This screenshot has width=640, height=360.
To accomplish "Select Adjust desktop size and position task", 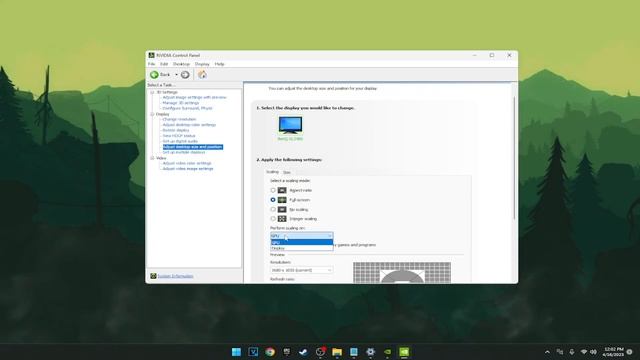I will (x=193, y=147).
